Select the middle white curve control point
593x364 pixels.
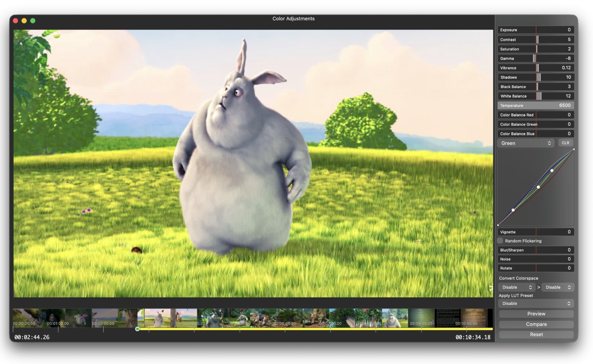(538, 187)
